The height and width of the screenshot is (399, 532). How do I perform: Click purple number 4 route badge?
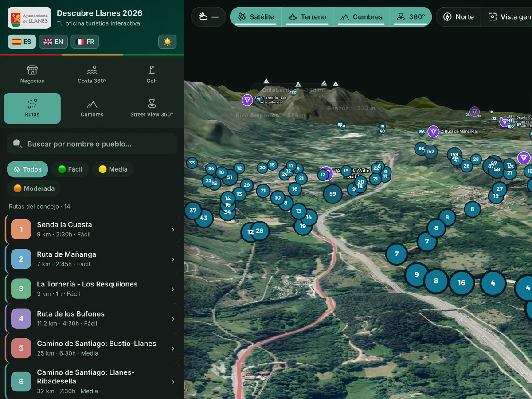(x=21, y=318)
